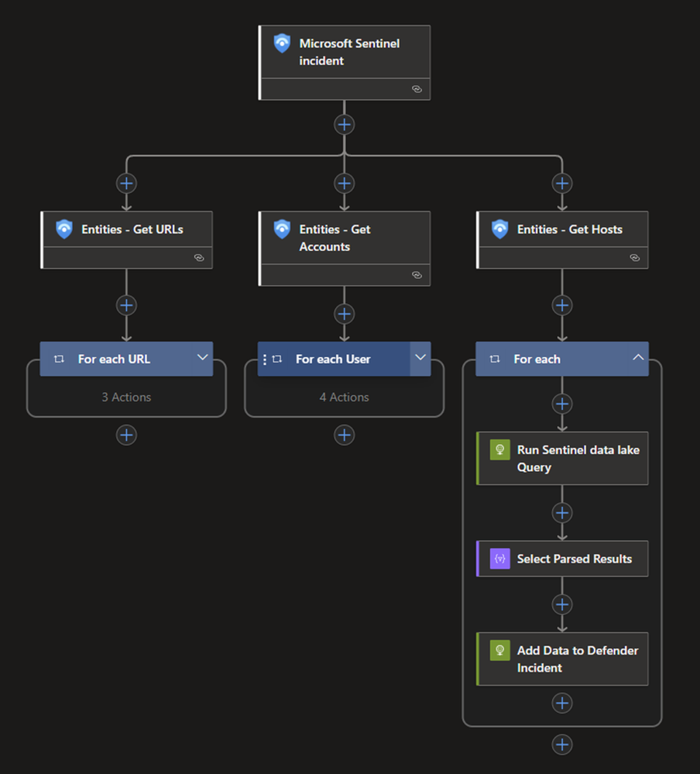Click connection link icon on Entities - Get URLs
The width and height of the screenshot is (700, 774).
199,258
